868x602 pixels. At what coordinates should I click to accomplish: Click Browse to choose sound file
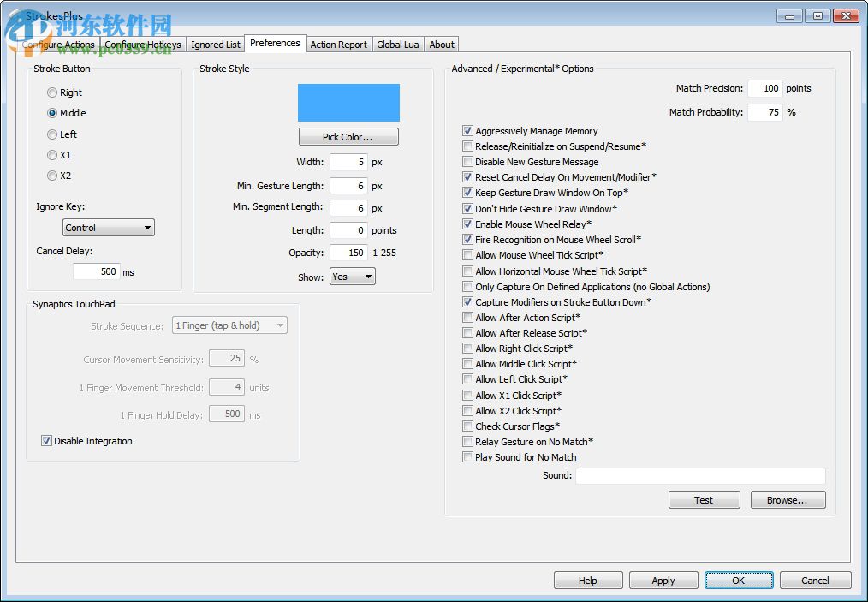point(788,500)
